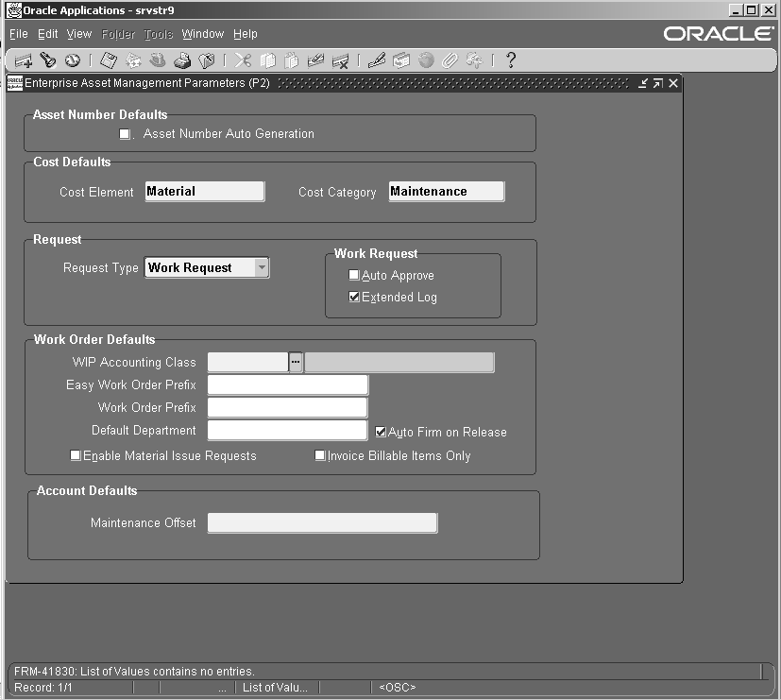The height and width of the screenshot is (700, 781).
Task: Click the Default Department field
Action: click(288, 431)
